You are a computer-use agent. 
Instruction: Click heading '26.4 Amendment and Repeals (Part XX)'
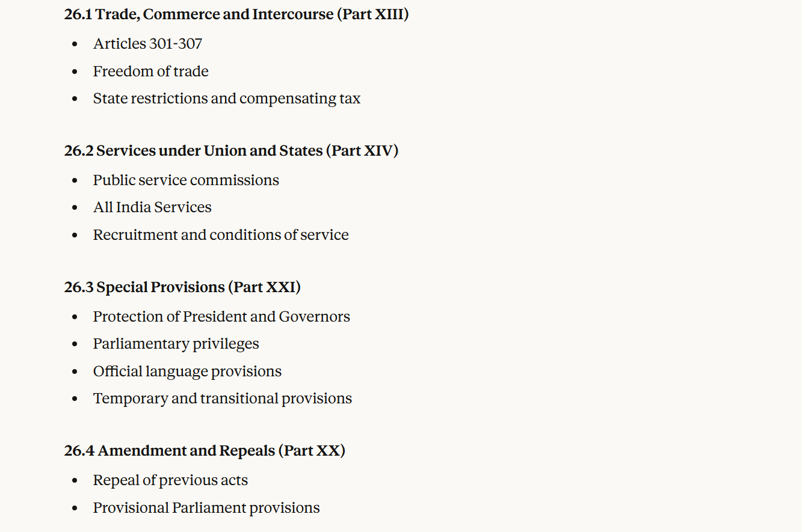[x=205, y=451]
